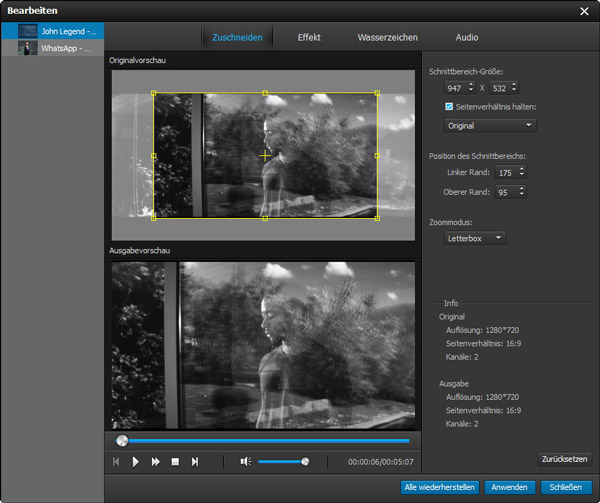Increase crop width with up arrow
Image resolution: width=600 pixels, height=503 pixels.
[471, 85]
